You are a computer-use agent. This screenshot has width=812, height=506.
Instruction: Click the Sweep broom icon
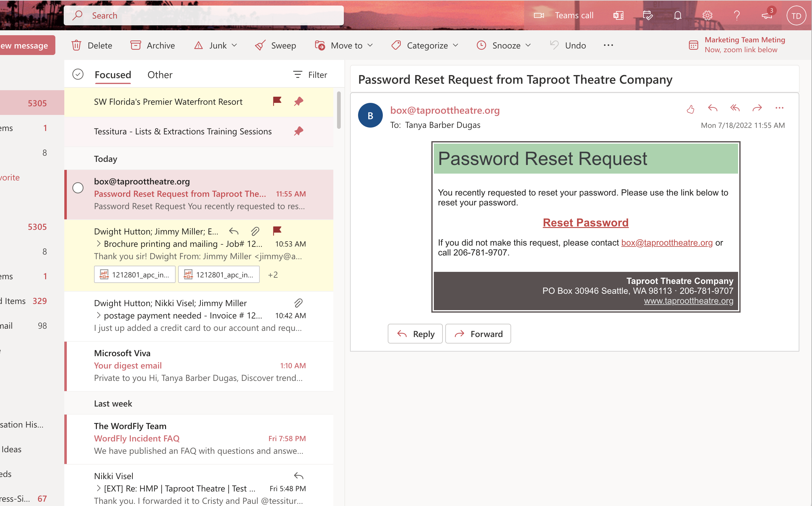(x=260, y=45)
